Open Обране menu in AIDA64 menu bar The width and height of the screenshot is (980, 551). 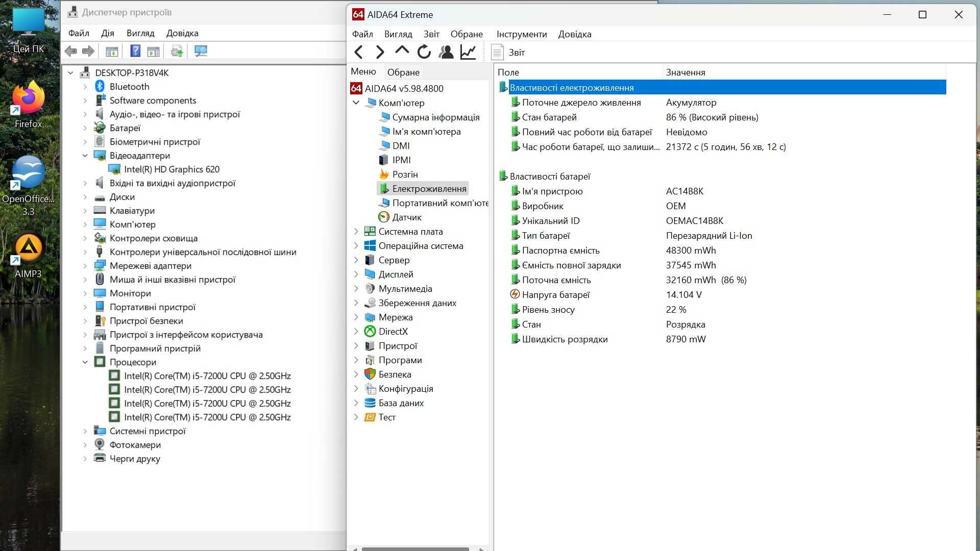(x=467, y=34)
